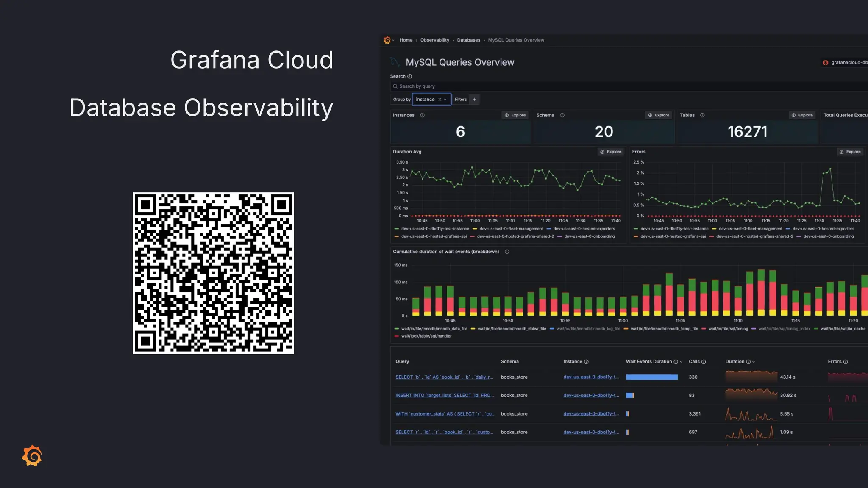Explore the Duration Avg panel

tap(611, 152)
